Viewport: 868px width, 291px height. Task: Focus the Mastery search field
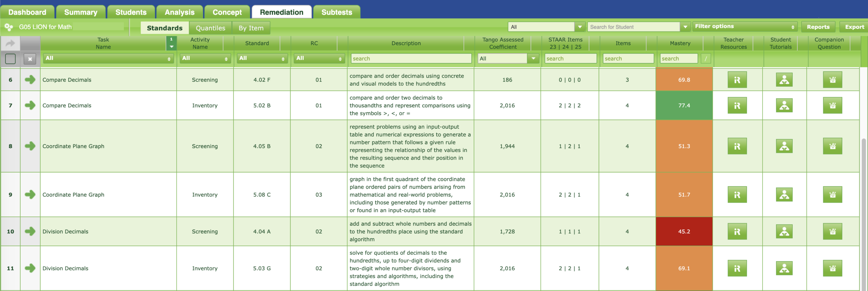pyautogui.click(x=679, y=59)
